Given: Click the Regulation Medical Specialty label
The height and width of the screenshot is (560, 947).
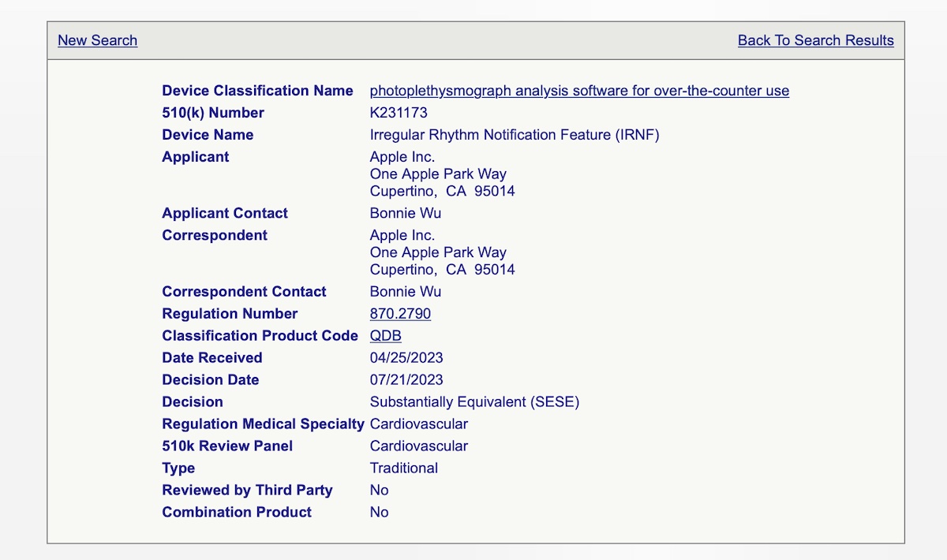Looking at the screenshot, I should pos(263,424).
